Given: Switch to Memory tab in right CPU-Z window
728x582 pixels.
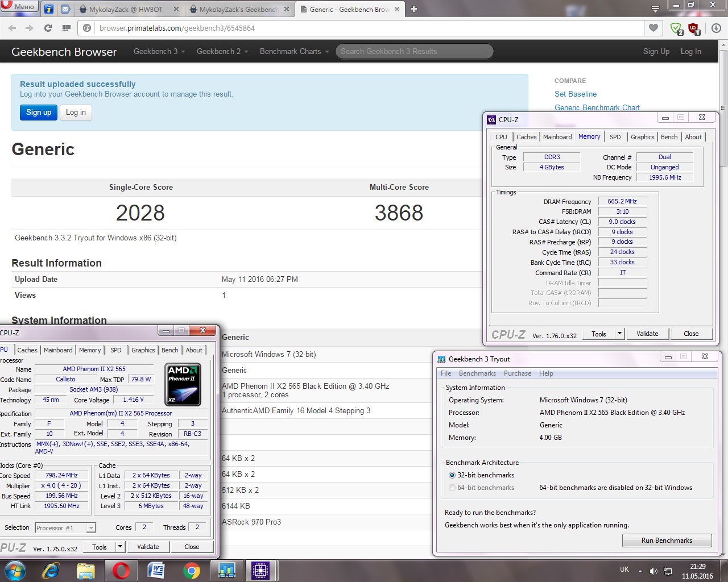Looking at the screenshot, I should (589, 136).
